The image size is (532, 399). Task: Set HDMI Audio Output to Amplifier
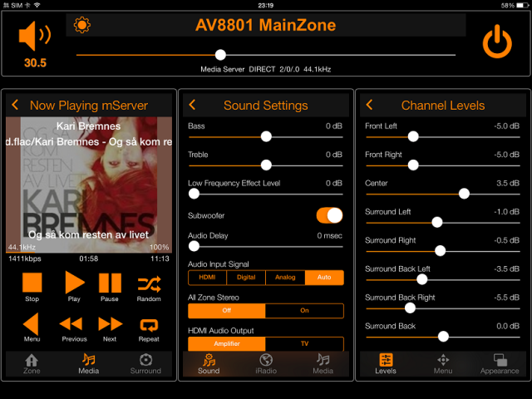click(227, 343)
